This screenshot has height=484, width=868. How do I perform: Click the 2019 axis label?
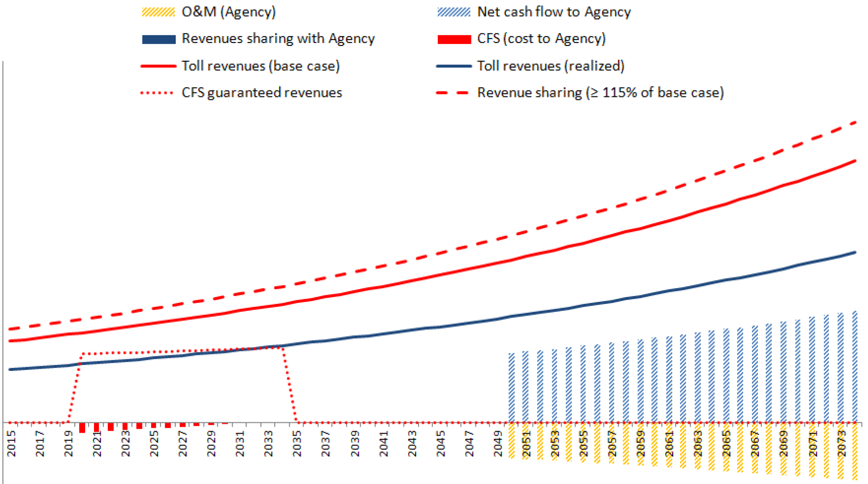[69, 443]
